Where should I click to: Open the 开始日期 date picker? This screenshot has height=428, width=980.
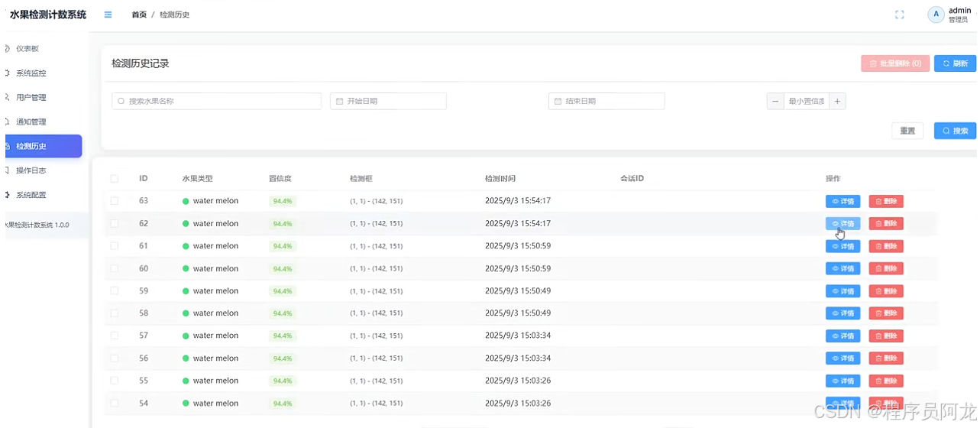pos(388,101)
